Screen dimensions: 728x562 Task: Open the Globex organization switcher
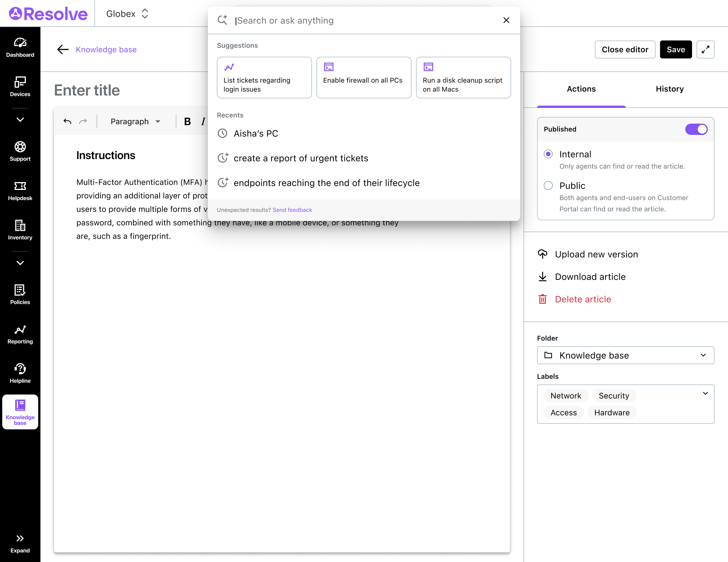127,14
